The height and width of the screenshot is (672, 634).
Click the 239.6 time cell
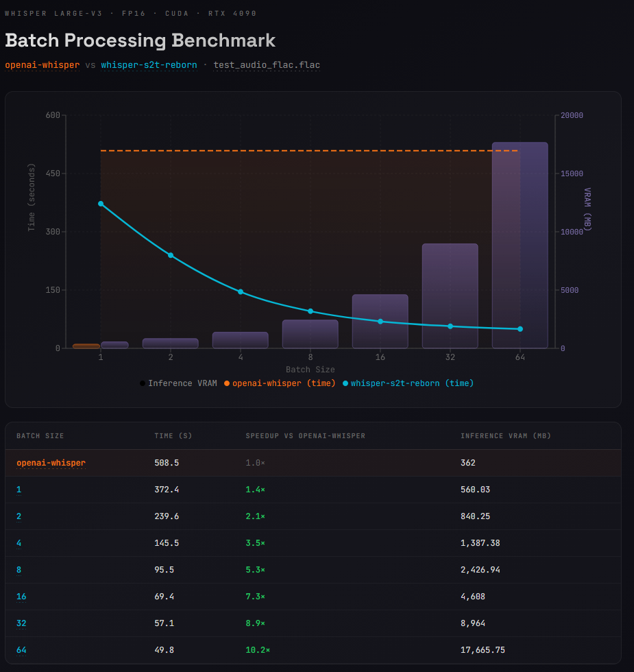(x=167, y=516)
